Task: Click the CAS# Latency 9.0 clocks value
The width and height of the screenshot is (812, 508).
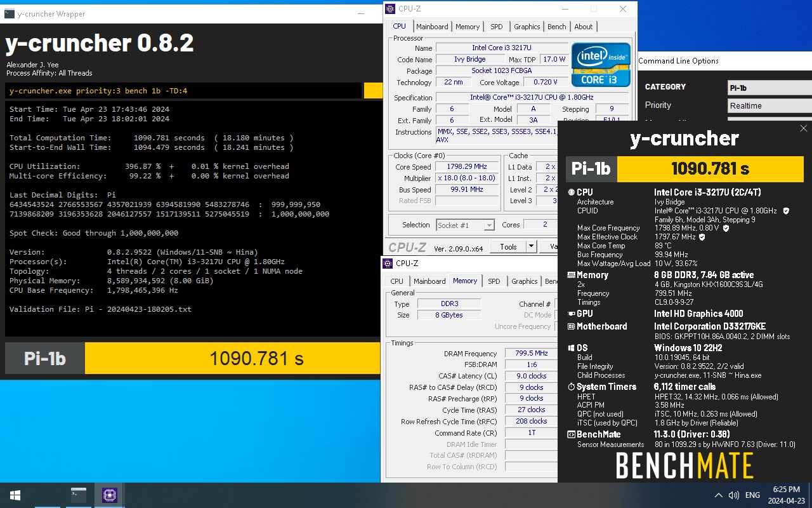Action: coord(532,376)
